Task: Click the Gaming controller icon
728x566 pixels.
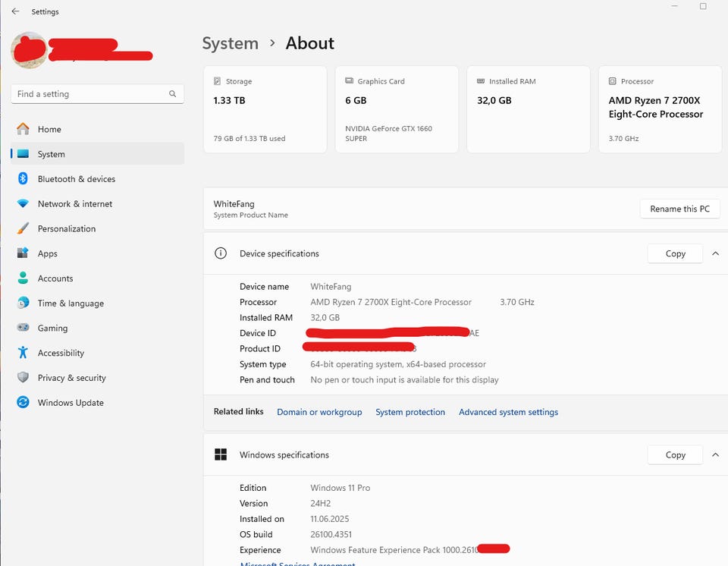Action: 23,328
